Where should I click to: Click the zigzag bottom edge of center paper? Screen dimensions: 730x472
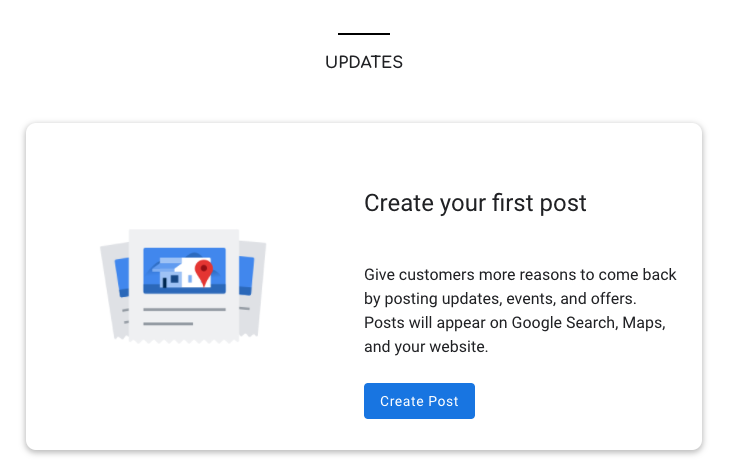pos(184,341)
